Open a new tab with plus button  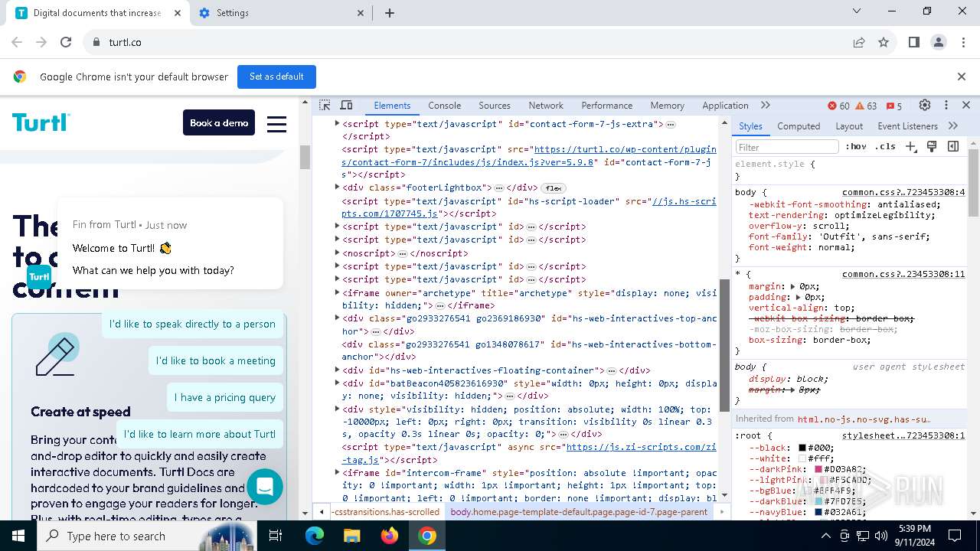point(390,13)
